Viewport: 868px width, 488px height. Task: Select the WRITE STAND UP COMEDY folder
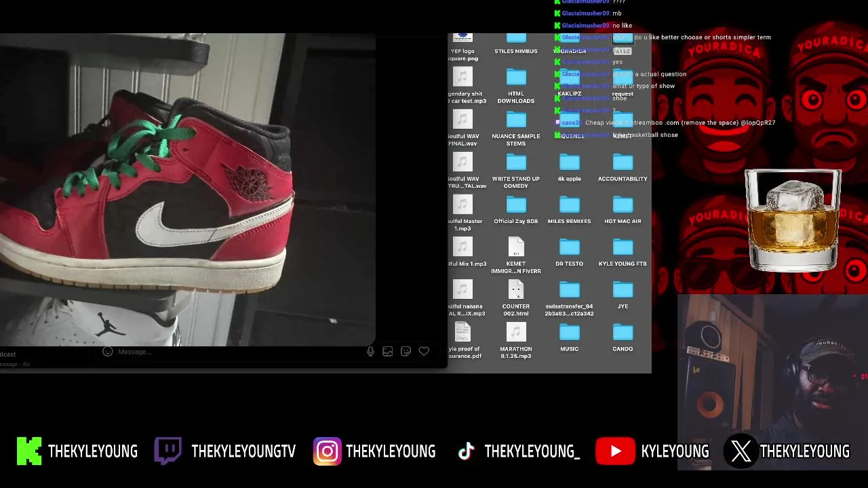[516, 171]
